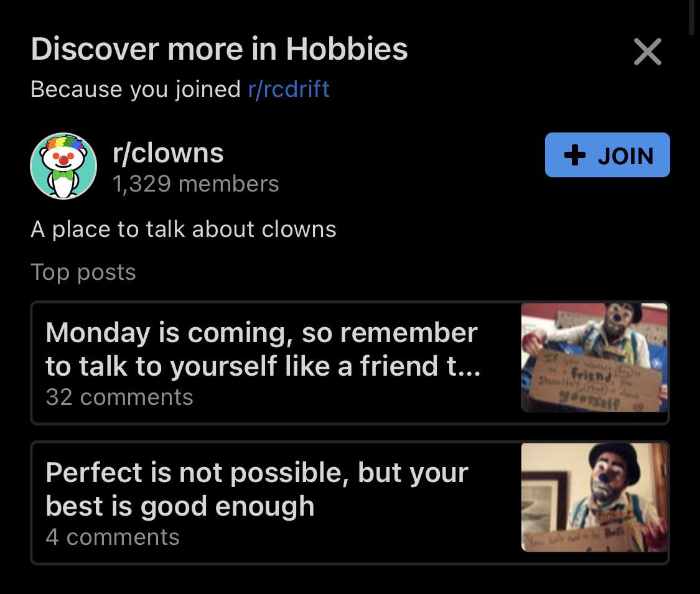Click the Because you joined text

point(136,89)
